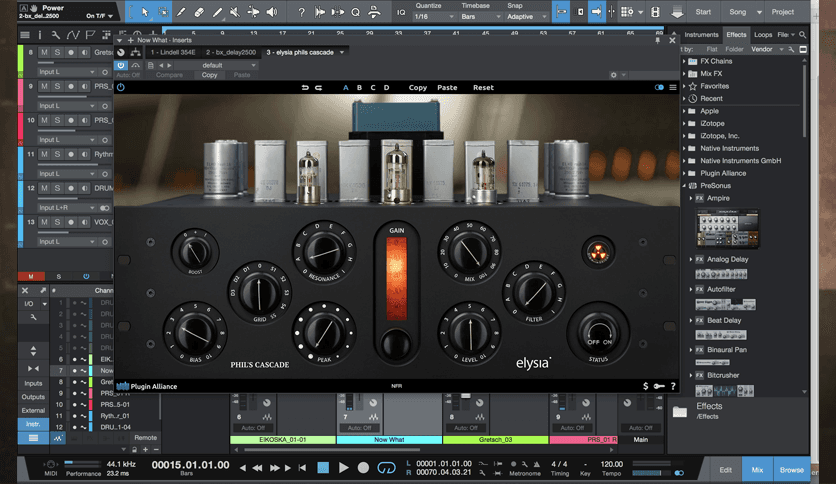Screen dimensions: 836x484
Task: Expand the Plugin Alliance vendor folder
Action: (685, 173)
